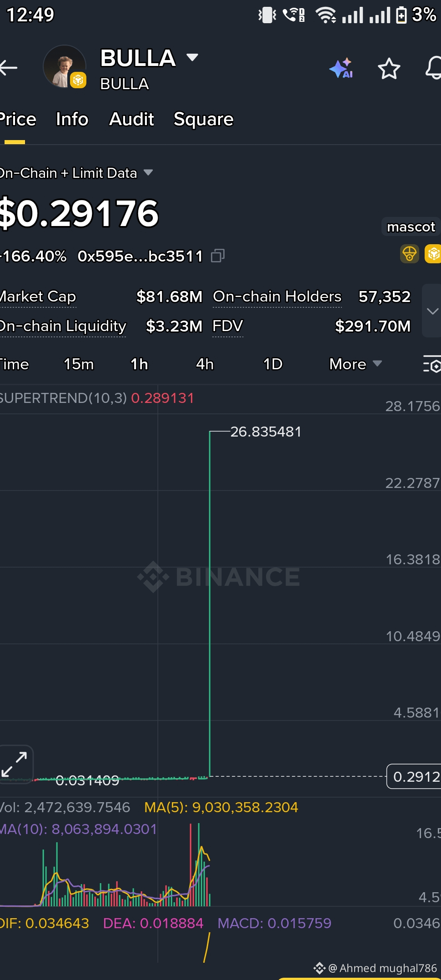Tap the mascot tag
Screen dimensions: 441x980
[411, 226]
